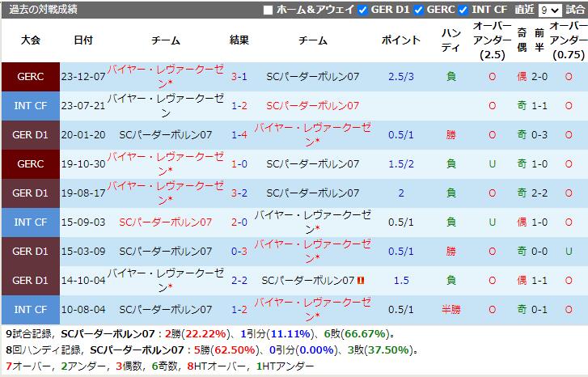Screen dimensions: 588x377
Task: Open the 1-2 result for the 23-07-21 match
Action: pos(239,106)
